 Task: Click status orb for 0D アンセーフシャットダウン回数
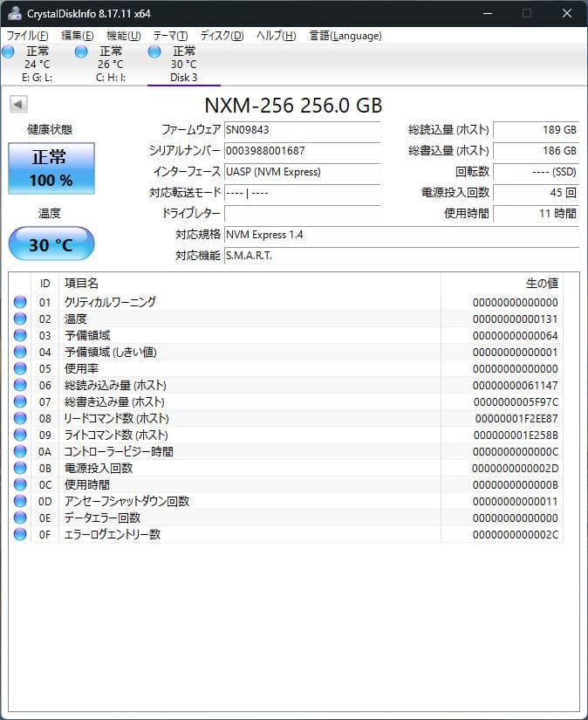20,501
